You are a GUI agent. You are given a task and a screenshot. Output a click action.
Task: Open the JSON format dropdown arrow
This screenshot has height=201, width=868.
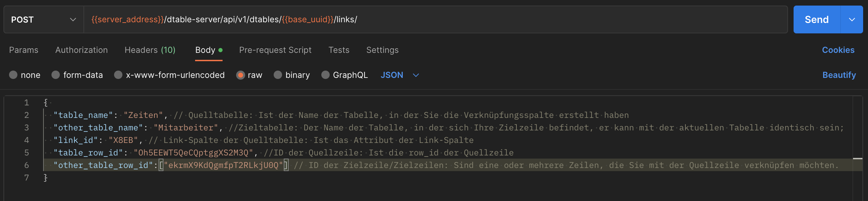tap(416, 75)
